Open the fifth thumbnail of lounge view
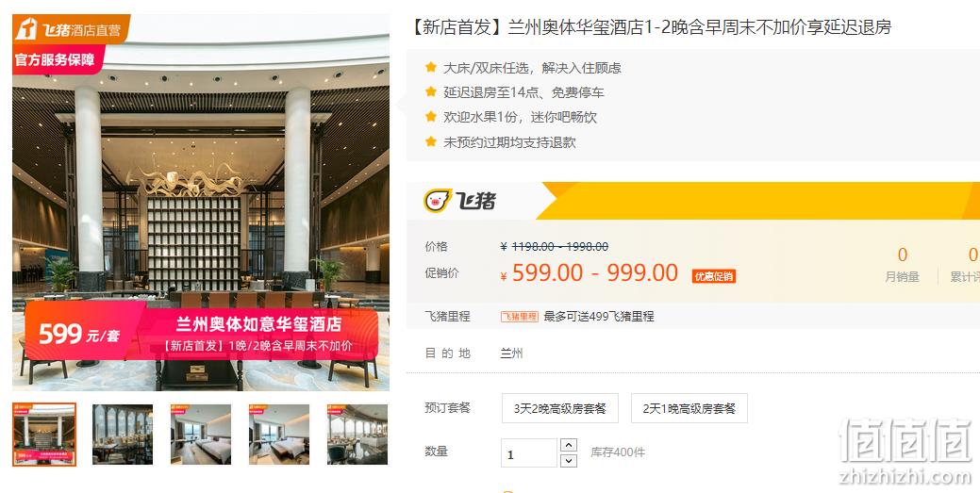Screen dimensions: 980x493 click(357, 435)
